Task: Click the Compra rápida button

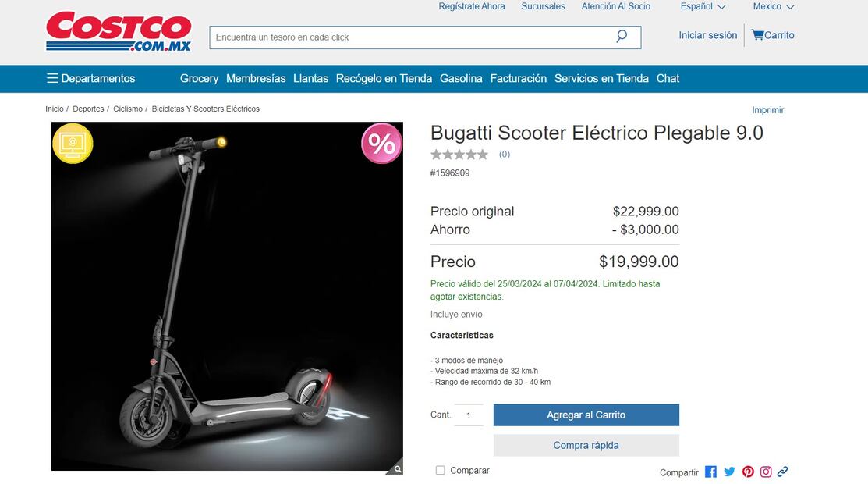Action: (586, 445)
